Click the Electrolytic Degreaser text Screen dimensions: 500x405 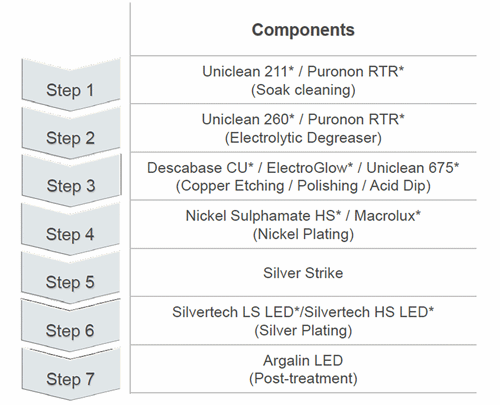[303, 138]
